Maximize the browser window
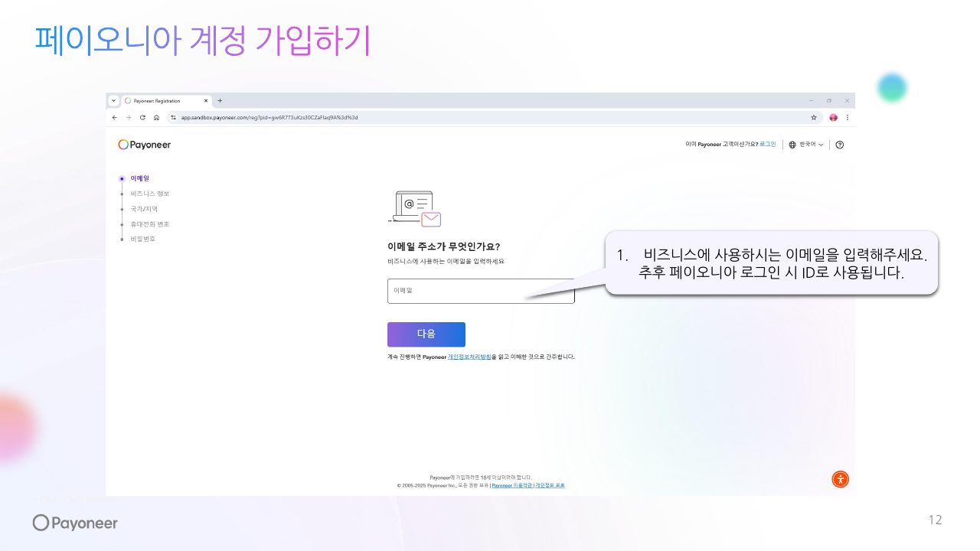 [829, 100]
